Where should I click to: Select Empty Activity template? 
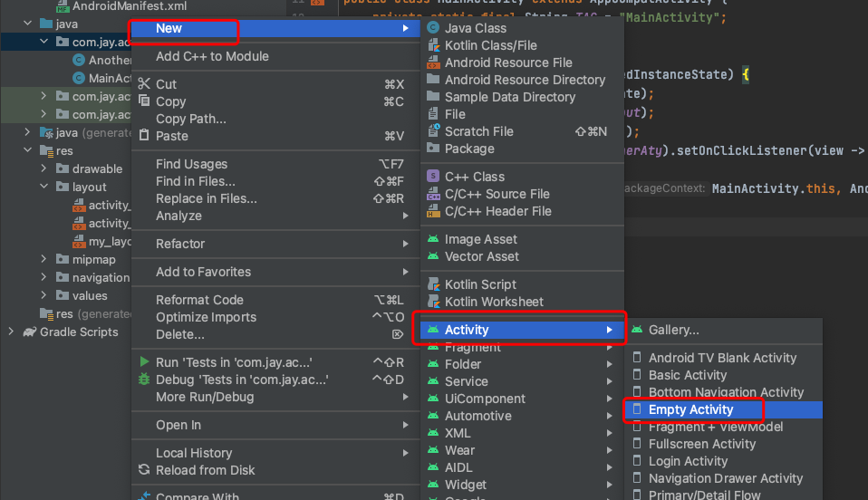(724, 409)
